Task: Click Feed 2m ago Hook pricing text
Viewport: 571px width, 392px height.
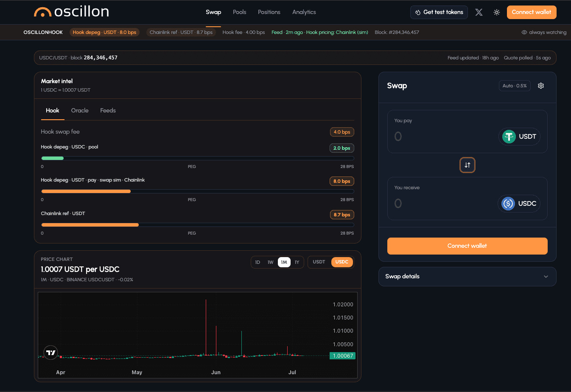Action: pos(320,32)
